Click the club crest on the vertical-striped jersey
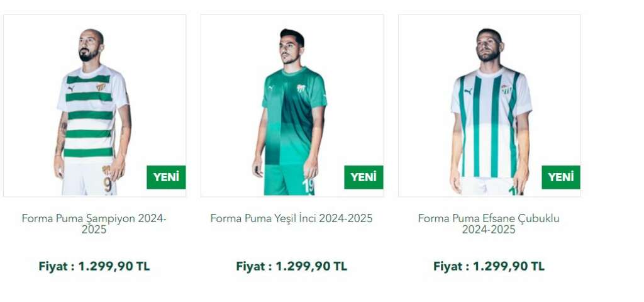The image size is (644, 302). (x=506, y=89)
